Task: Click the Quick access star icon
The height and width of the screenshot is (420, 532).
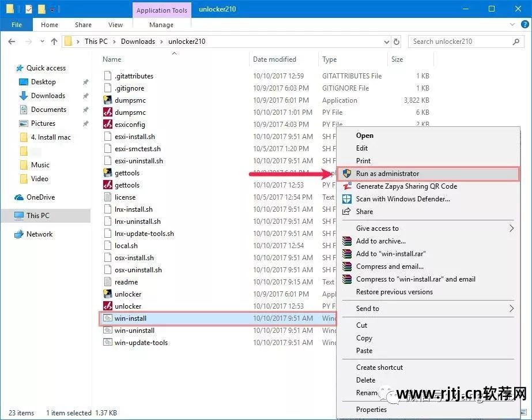Action: tap(20, 68)
